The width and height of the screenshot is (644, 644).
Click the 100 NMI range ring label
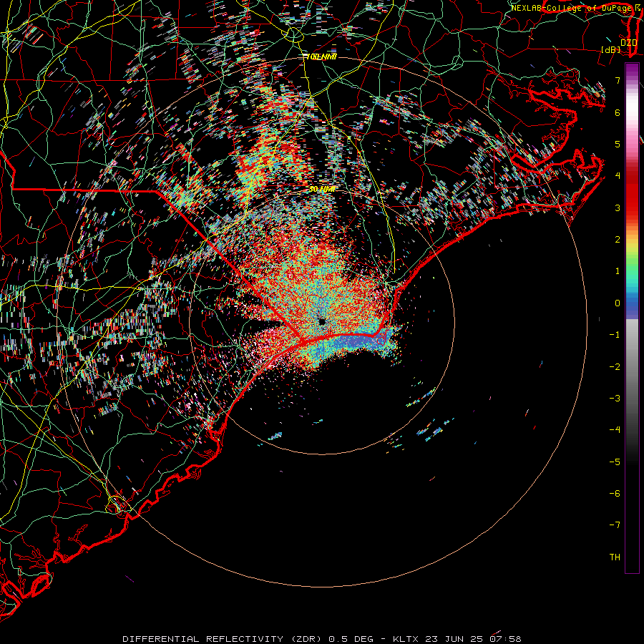[321, 57]
